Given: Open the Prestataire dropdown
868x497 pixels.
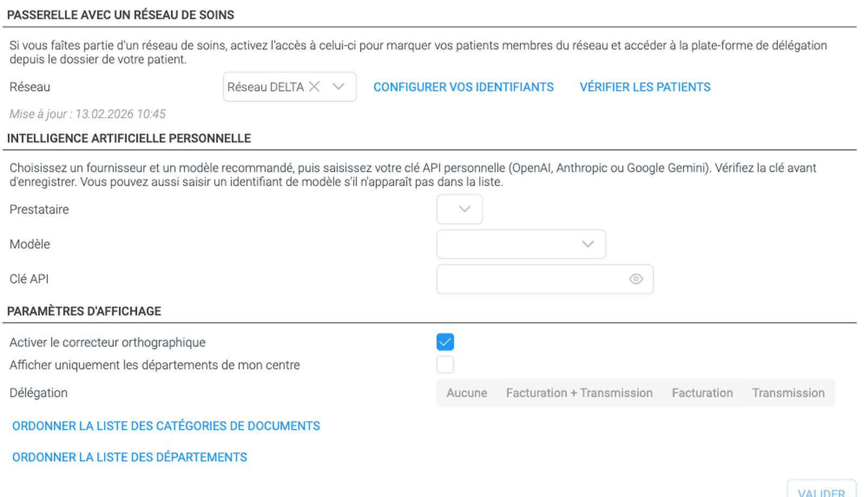Looking at the screenshot, I should pyautogui.click(x=459, y=209).
